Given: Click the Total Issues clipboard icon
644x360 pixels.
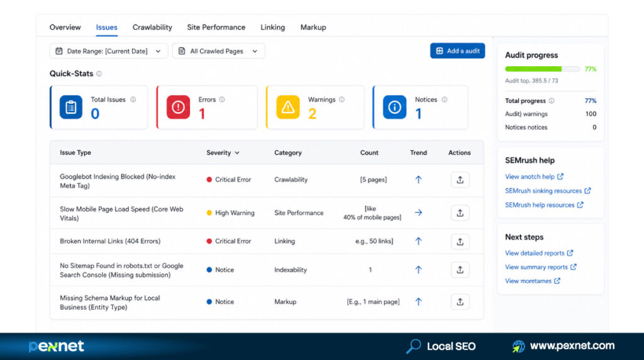Looking at the screenshot, I should tap(70, 107).
